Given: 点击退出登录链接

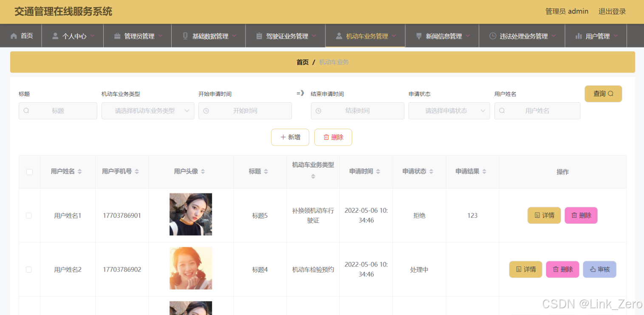Looking at the screenshot, I should [612, 11].
